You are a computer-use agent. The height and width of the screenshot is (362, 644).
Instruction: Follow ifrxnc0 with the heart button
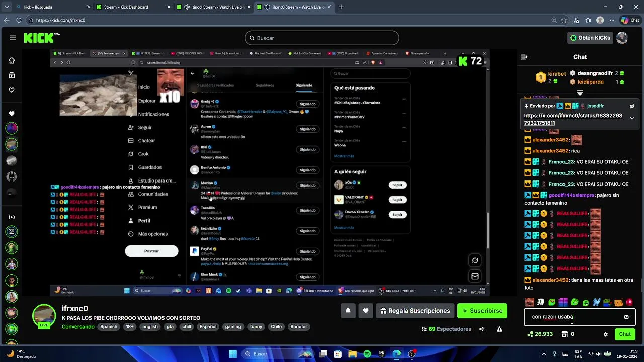(366, 311)
